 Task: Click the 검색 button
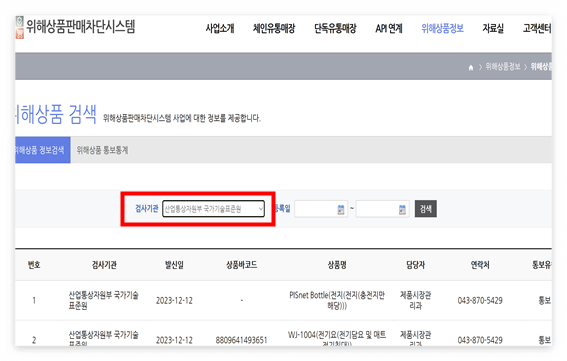(x=426, y=209)
